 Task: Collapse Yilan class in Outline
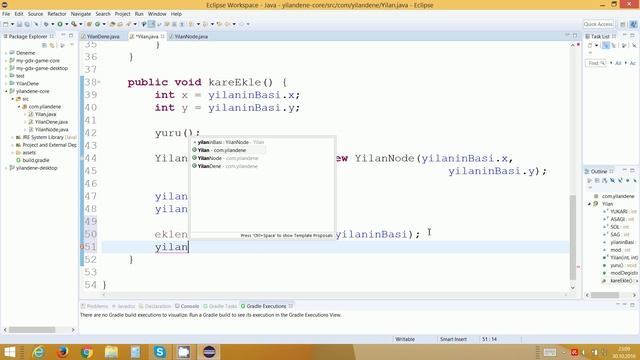click(x=589, y=204)
